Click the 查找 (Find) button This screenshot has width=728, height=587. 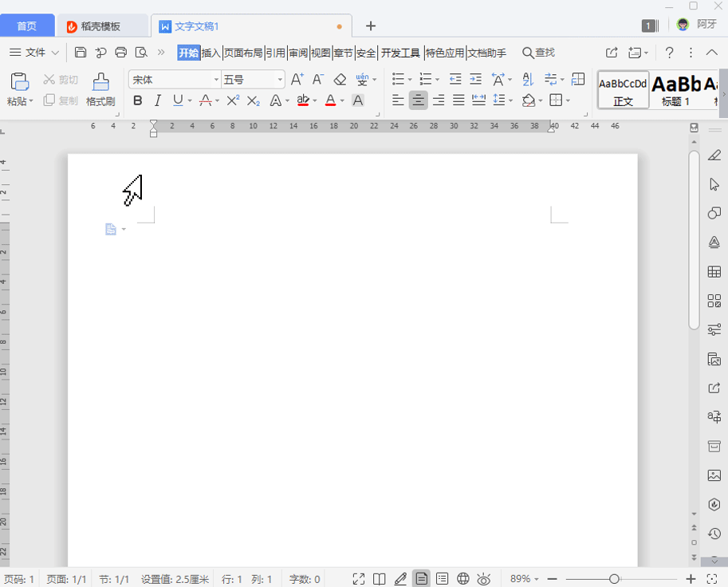click(538, 53)
